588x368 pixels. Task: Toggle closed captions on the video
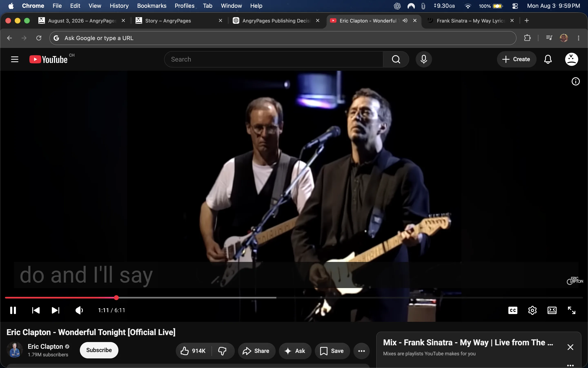pos(513,310)
